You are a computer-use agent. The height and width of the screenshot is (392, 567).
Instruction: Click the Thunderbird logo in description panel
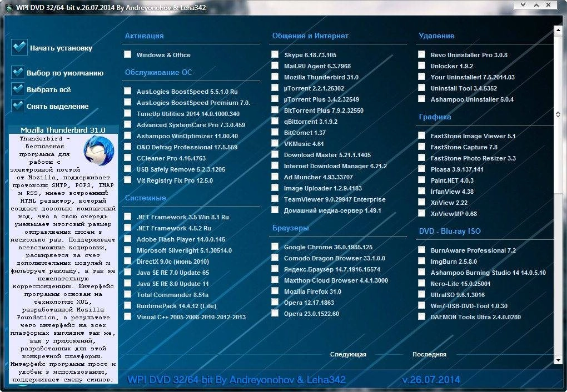[x=99, y=150]
